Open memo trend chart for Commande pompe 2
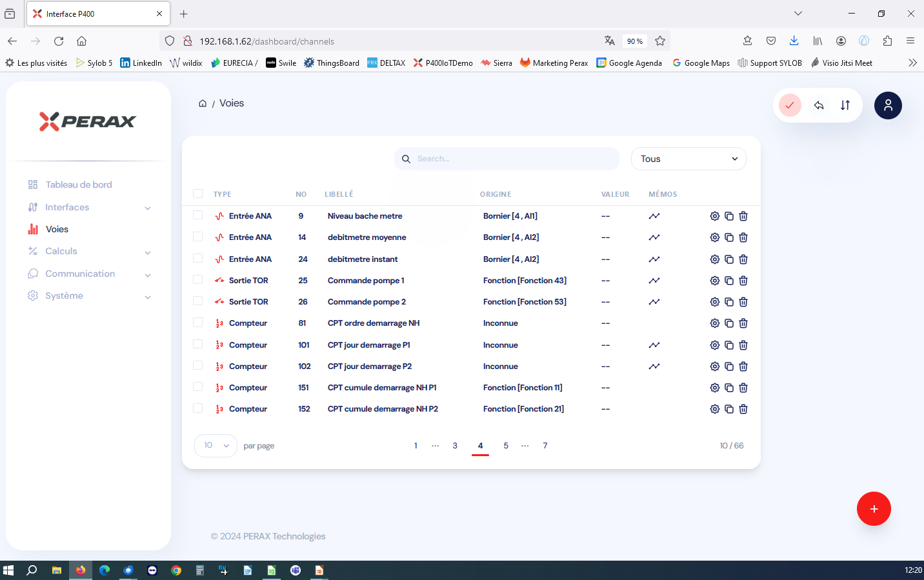This screenshot has height=580, width=924. click(654, 302)
